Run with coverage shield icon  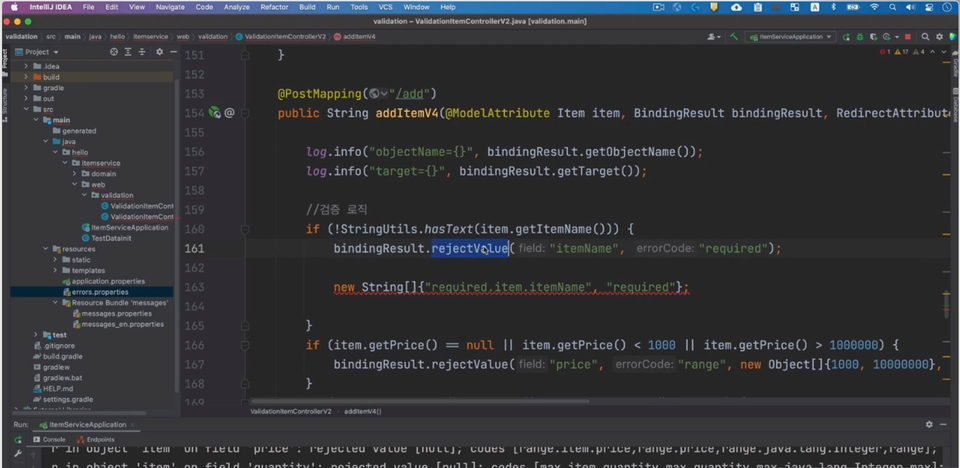tap(874, 37)
